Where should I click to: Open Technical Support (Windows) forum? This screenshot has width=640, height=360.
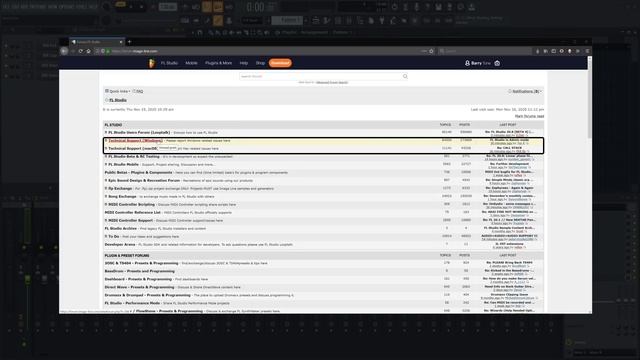(135, 140)
